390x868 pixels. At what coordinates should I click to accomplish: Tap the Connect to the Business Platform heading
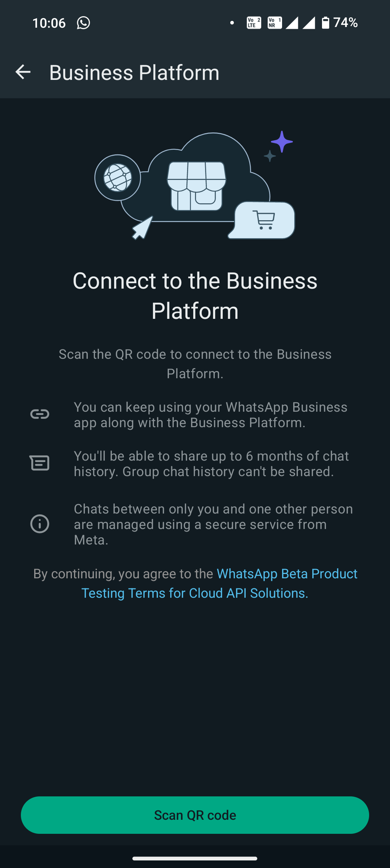point(195,295)
